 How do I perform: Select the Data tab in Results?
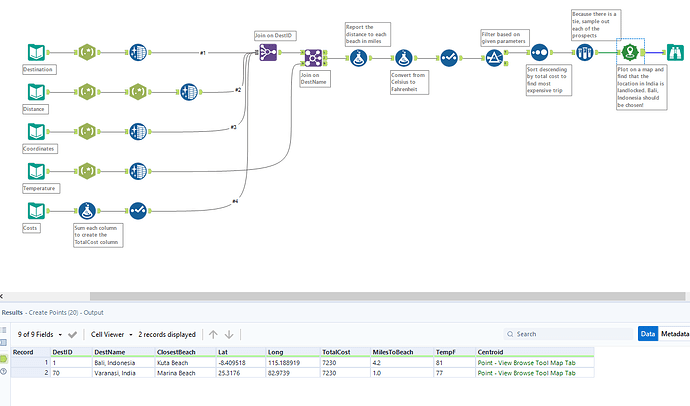tap(649, 334)
